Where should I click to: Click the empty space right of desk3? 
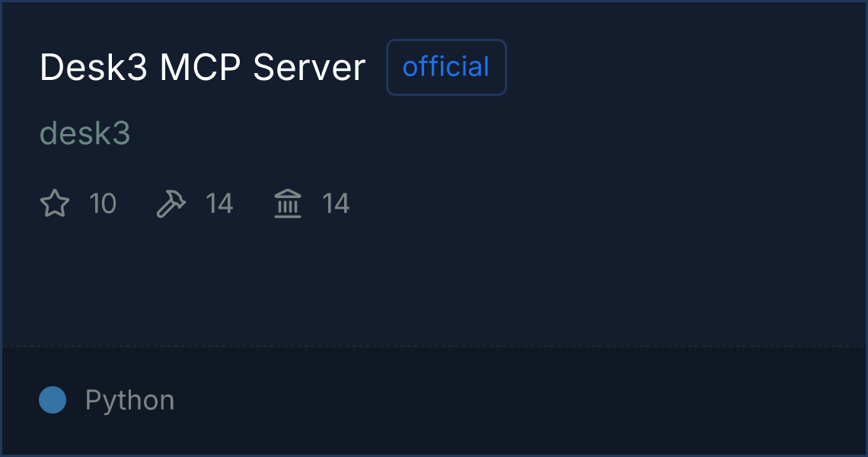498,133
